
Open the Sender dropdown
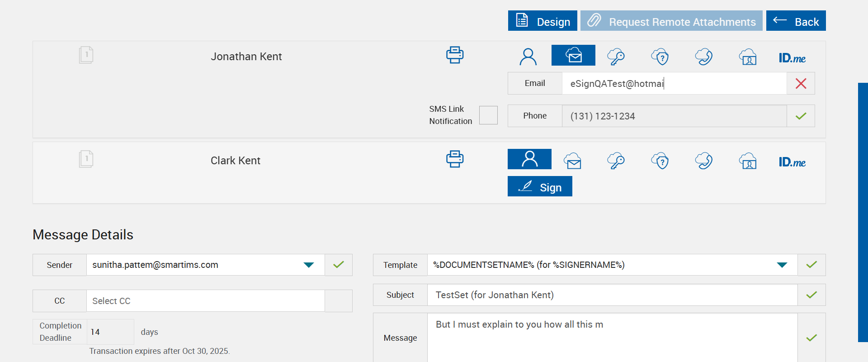click(309, 265)
